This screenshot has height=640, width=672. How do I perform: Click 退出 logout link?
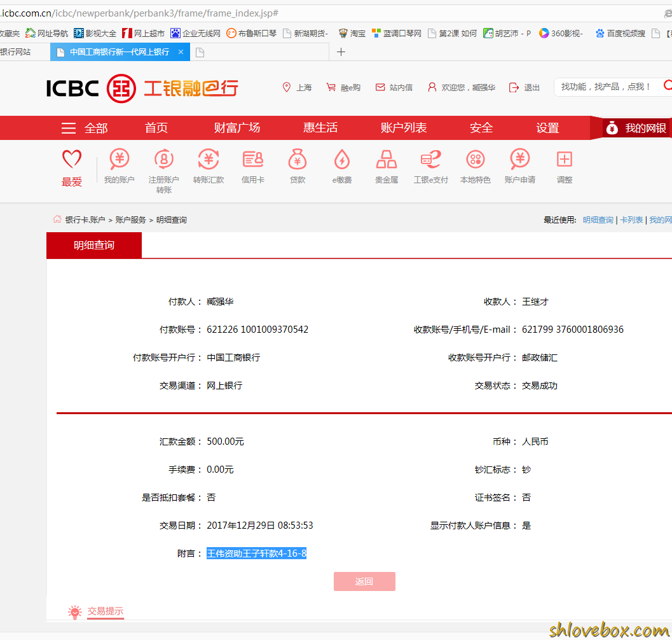point(524,88)
